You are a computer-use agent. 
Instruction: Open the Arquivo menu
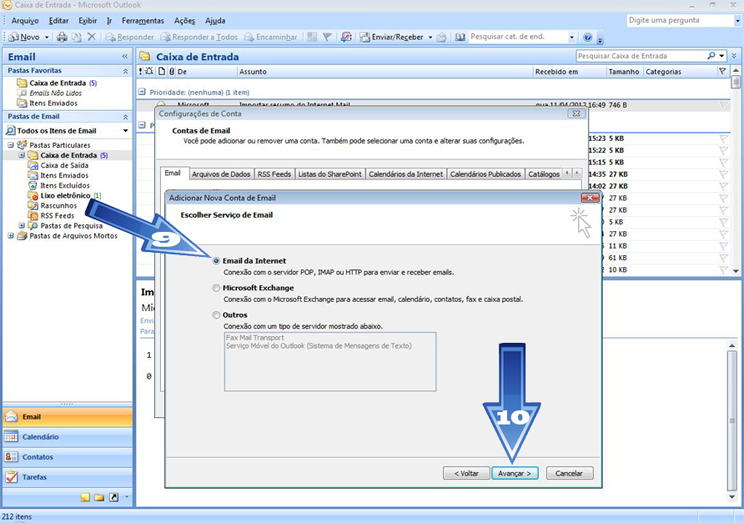point(25,21)
